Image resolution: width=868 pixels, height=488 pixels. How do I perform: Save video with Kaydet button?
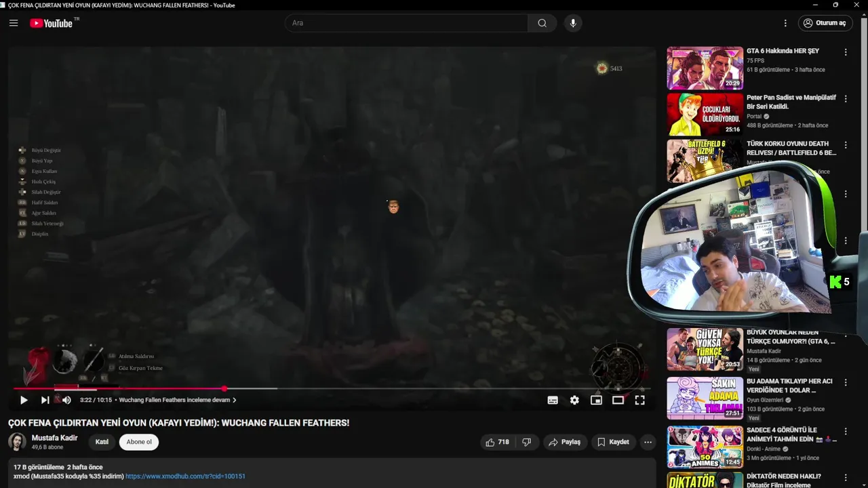[x=614, y=442]
